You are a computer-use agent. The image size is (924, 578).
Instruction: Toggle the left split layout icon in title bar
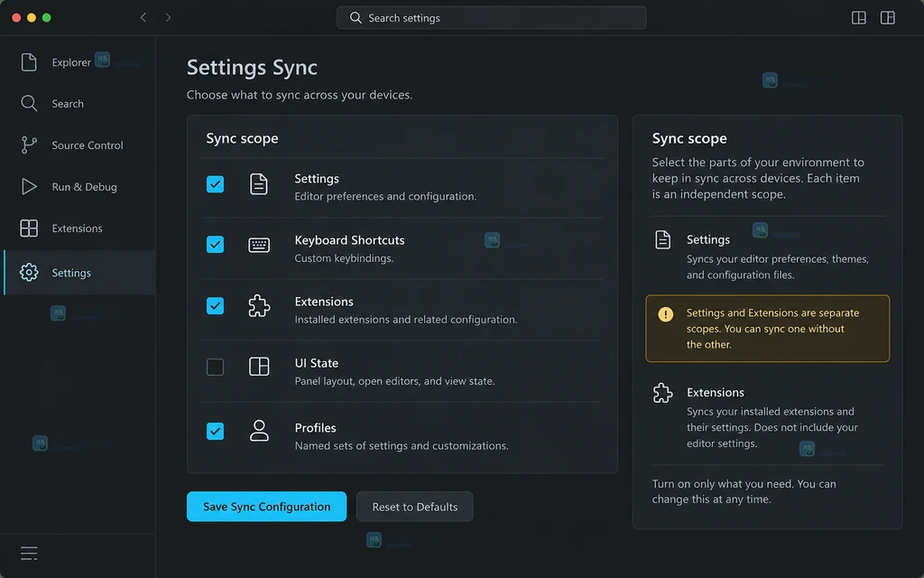coord(859,18)
